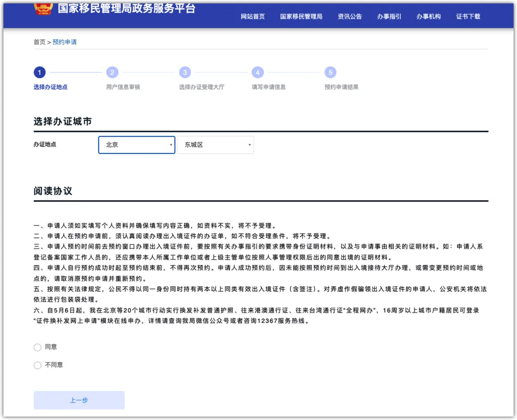The width and height of the screenshot is (517, 420).
Task: Click step 4 circle 填写申请信息
Action: pyautogui.click(x=258, y=72)
